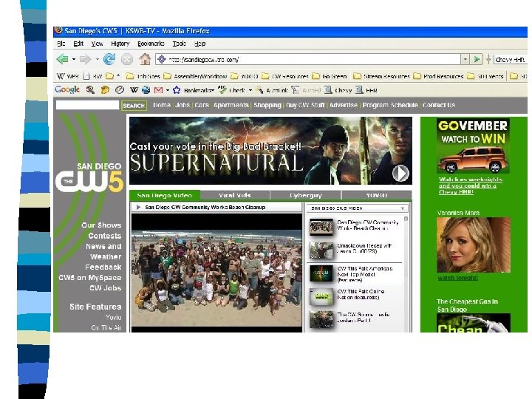This screenshot has height=399, width=532.
Task: Select the Cyberguy tab
Action: 306,195
